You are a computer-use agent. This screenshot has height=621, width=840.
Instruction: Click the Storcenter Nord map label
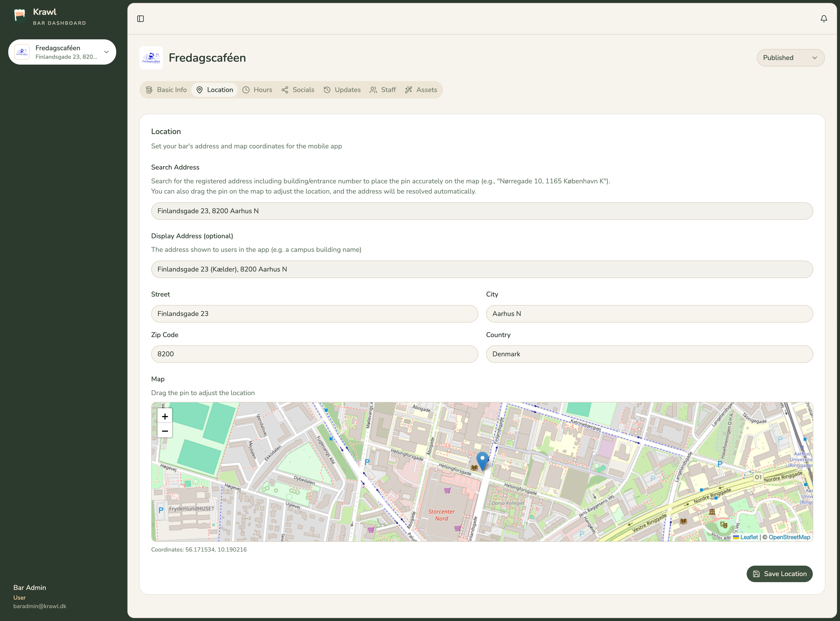[441, 515]
